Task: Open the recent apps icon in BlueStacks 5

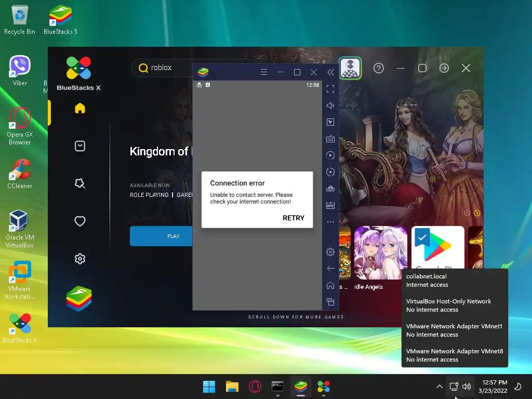Action: pos(330,302)
